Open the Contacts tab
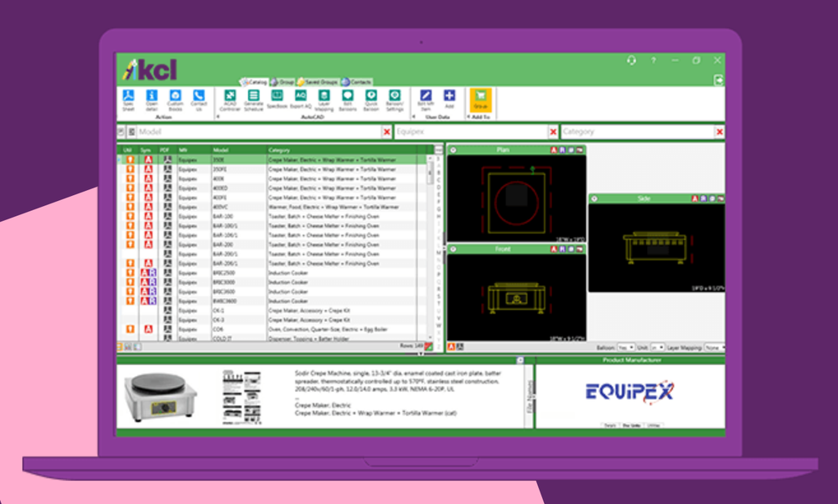The width and height of the screenshot is (838, 504). click(359, 82)
